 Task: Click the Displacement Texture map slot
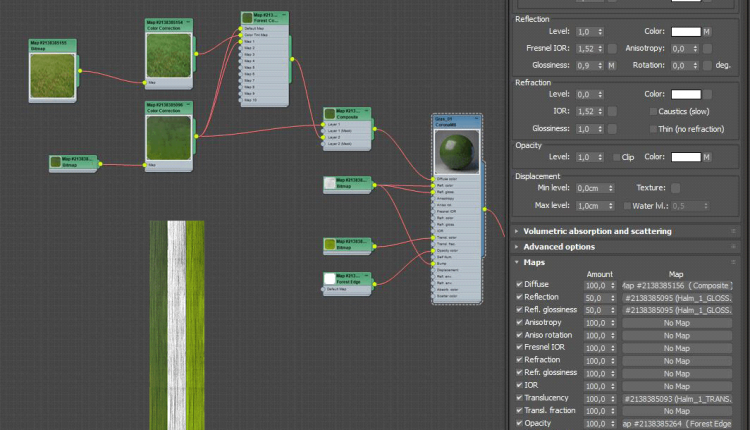coord(676,188)
